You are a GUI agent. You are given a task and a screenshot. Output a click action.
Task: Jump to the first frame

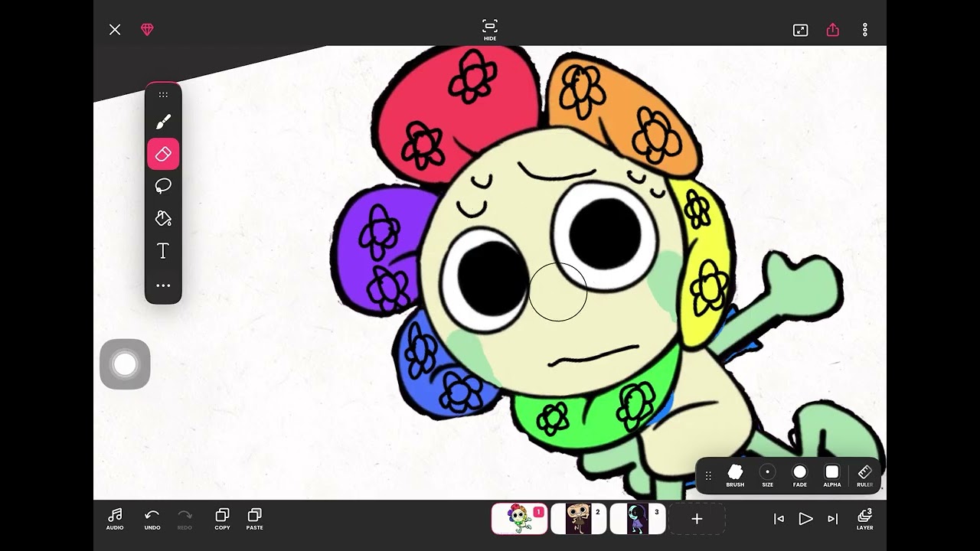tap(779, 519)
